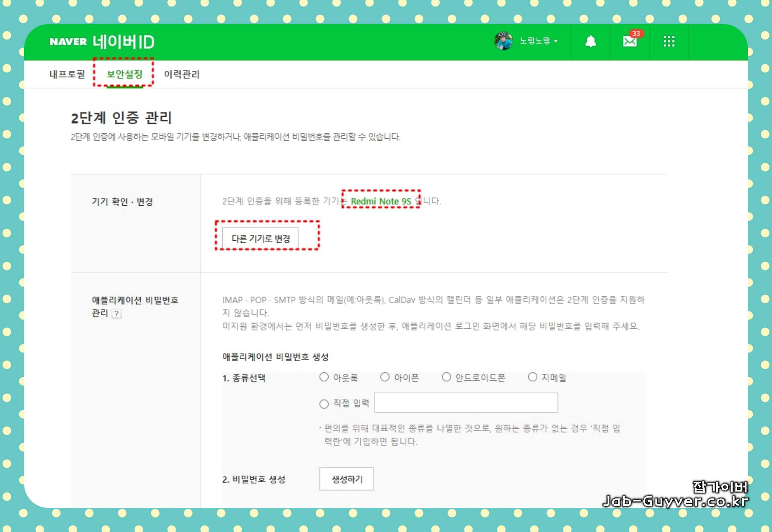772x532 pixels.
Task: Select the 아이폰 radio button
Action: 385,377
